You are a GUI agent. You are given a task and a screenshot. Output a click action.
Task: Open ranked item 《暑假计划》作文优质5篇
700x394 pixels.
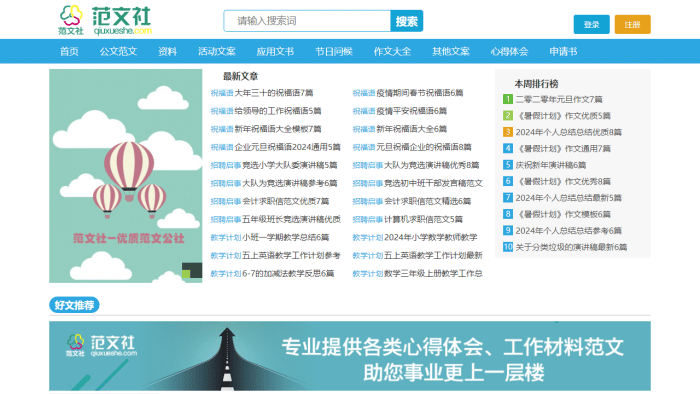[x=563, y=116]
